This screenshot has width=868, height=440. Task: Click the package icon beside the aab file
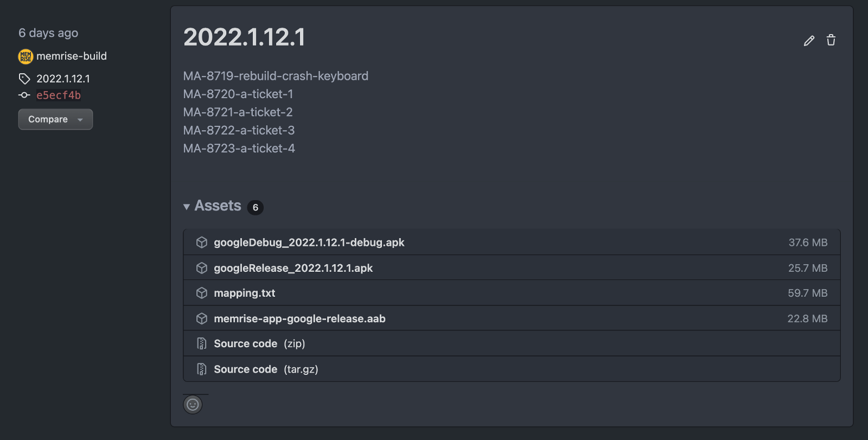point(201,318)
